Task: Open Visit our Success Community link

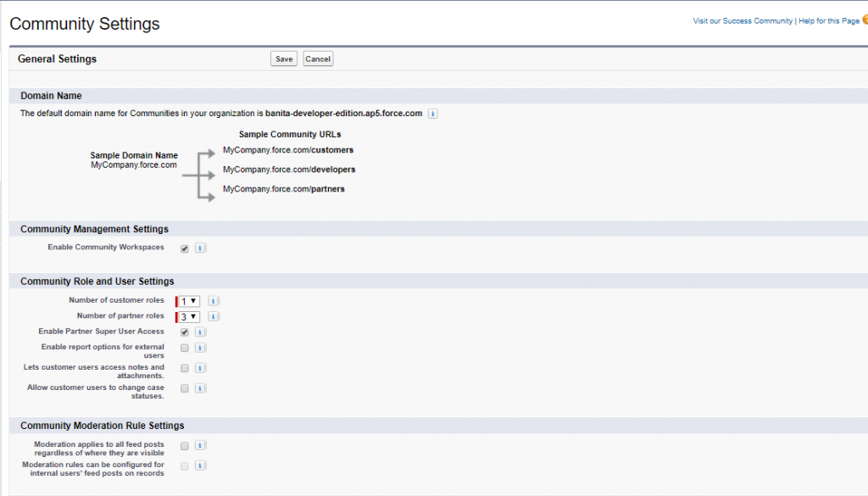Action: tap(743, 21)
